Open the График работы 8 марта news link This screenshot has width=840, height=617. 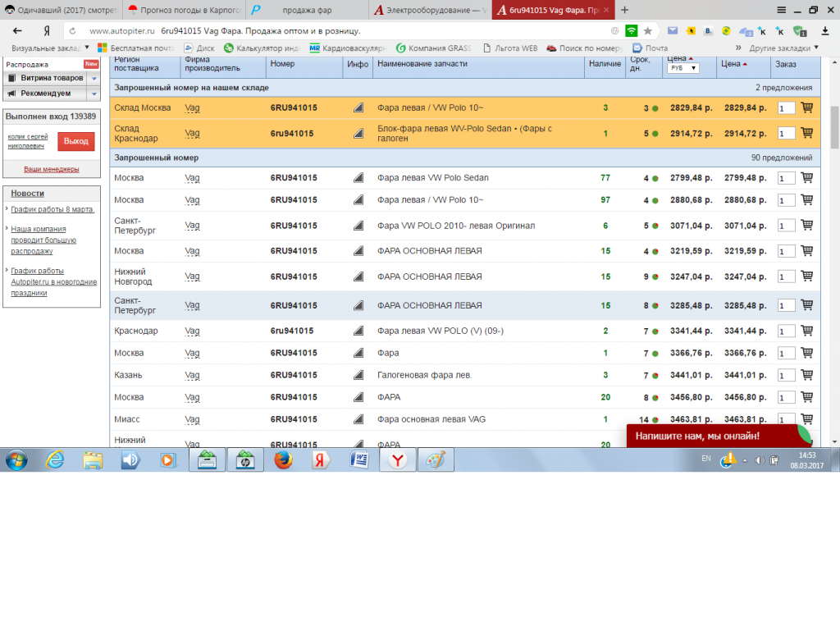(52, 209)
